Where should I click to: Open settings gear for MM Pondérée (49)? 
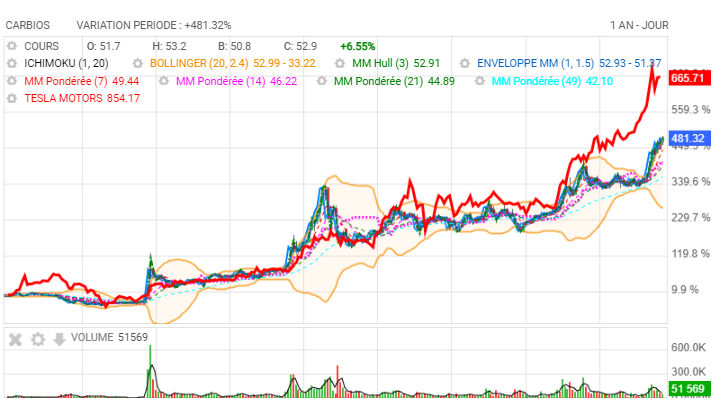pyautogui.click(x=480, y=81)
